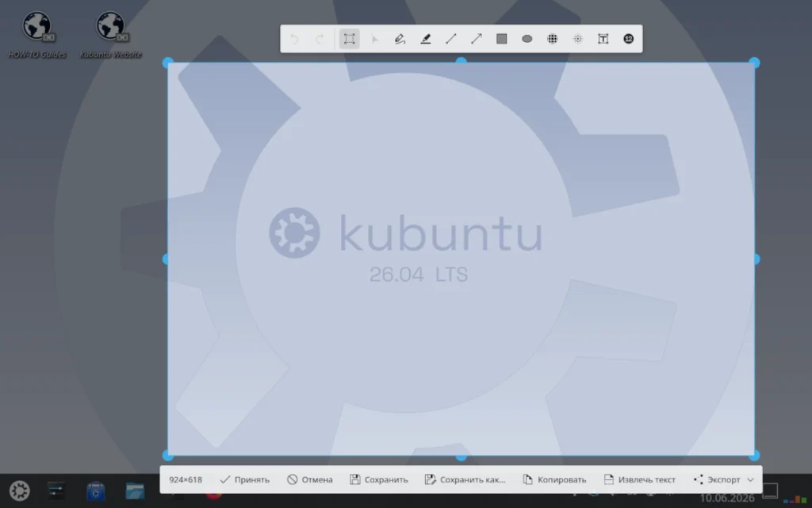This screenshot has width=812, height=508.
Task: Click the top-right selection corner handle
Action: pos(755,63)
